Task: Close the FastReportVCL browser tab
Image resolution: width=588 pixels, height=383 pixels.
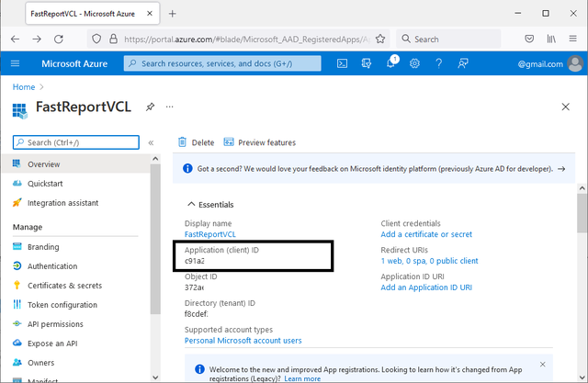Action: click(150, 14)
